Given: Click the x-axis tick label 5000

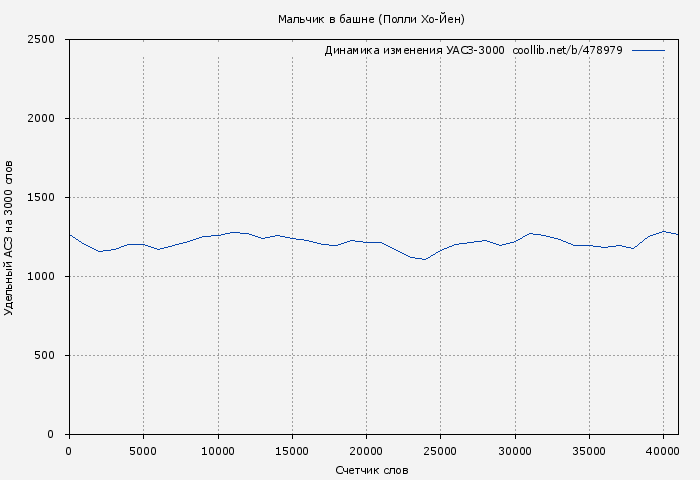Looking at the screenshot, I should [143, 451].
